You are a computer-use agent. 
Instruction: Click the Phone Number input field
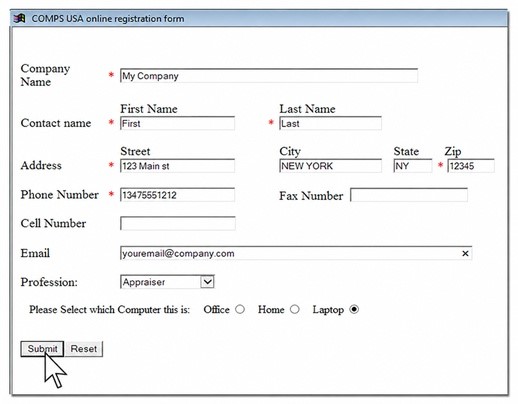(177, 195)
